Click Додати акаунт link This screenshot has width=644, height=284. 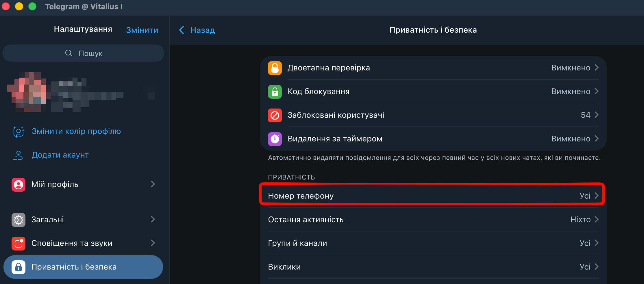[x=60, y=155]
